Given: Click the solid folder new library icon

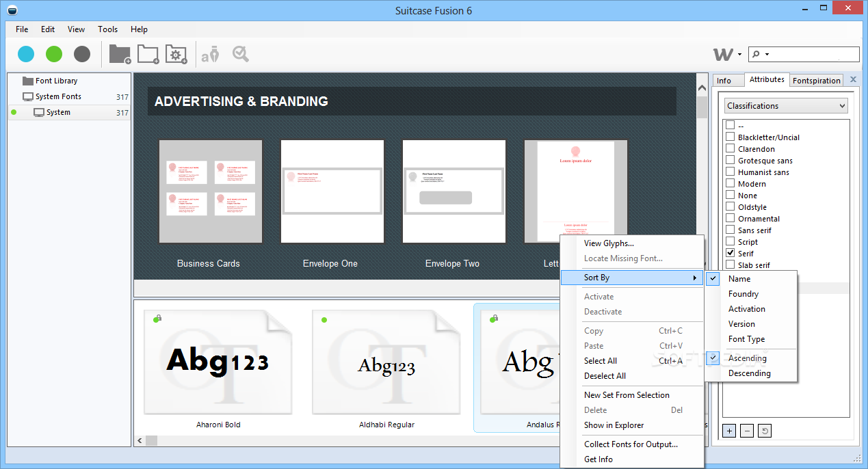Looking at the screenshot, I should point(120,54).
